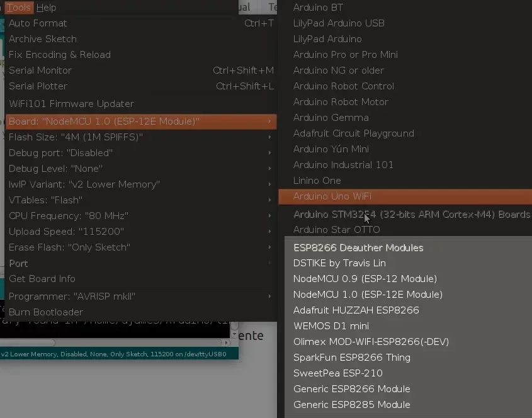532x418 pixels.
Task: Choose Burn Bootloader
Action: click(141, 312)
